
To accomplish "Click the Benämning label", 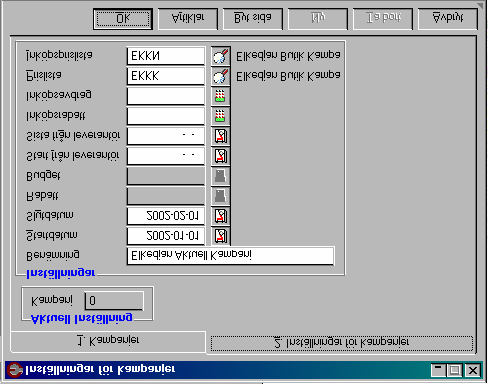I will tap(53, 255).
